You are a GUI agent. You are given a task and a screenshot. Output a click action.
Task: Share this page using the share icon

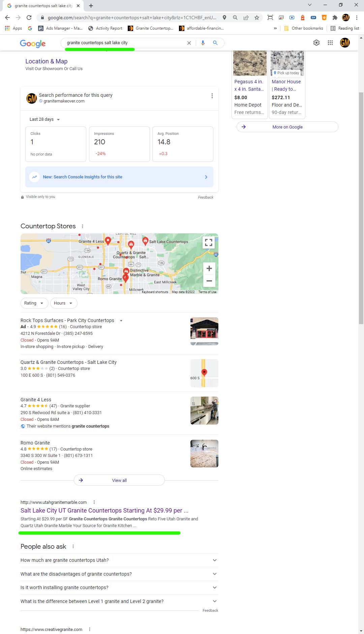coord(246,18)
